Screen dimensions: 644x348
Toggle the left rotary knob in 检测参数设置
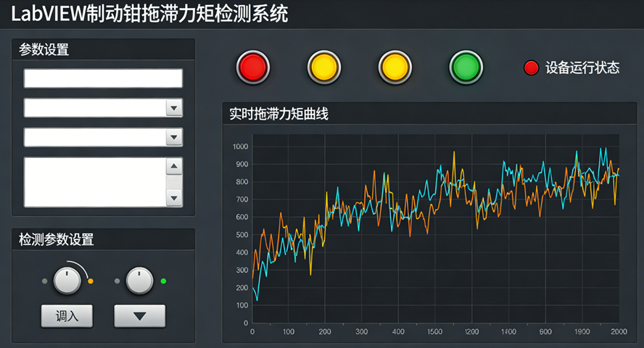pos(67,281)
